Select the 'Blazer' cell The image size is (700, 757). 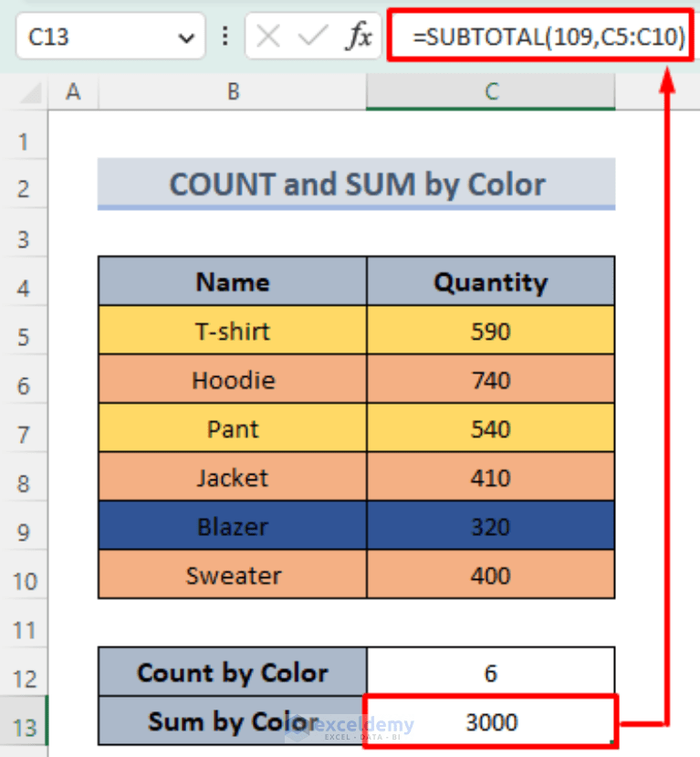(233, 526)
